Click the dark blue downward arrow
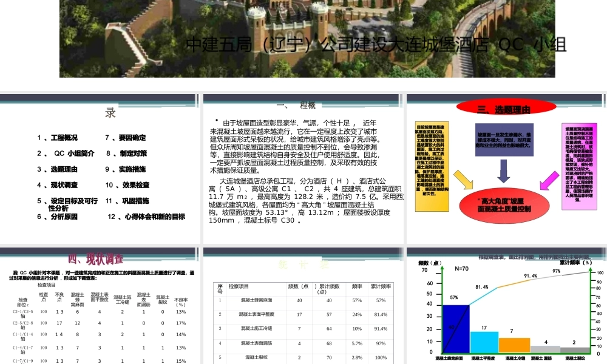607x364 pixels. click(x=503, y=171)
